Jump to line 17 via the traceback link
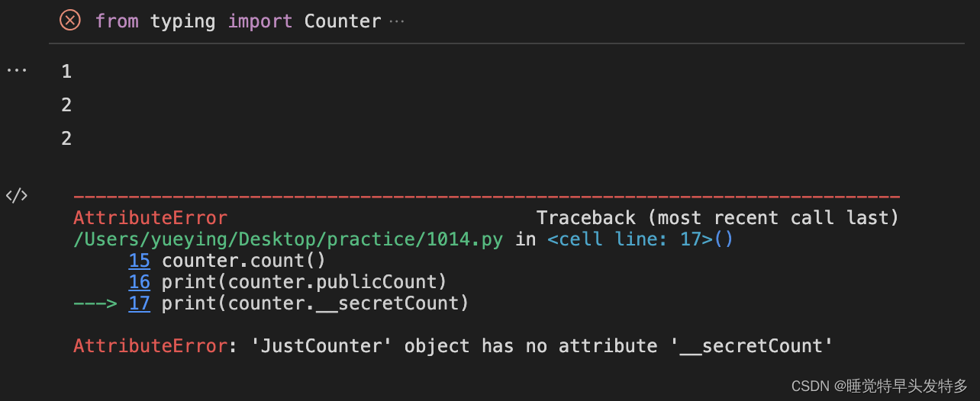This screenshot has height=401, width=980. 139,303
